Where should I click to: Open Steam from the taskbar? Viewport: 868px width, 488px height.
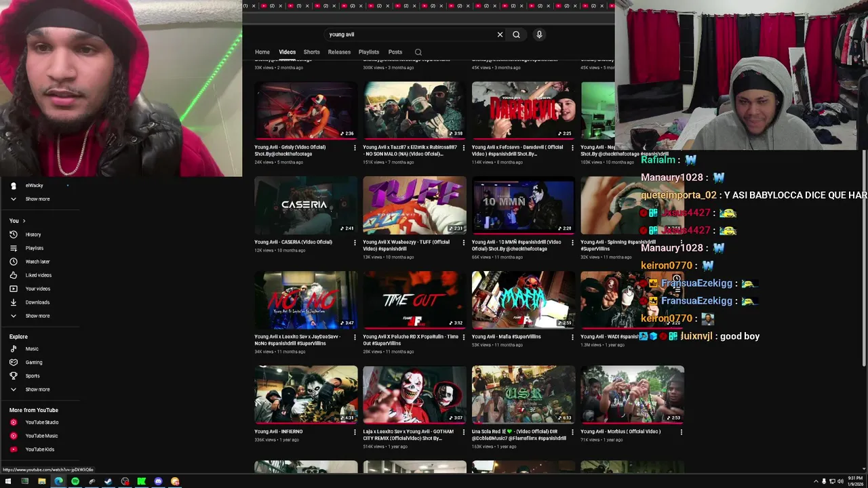click(108, 481)
